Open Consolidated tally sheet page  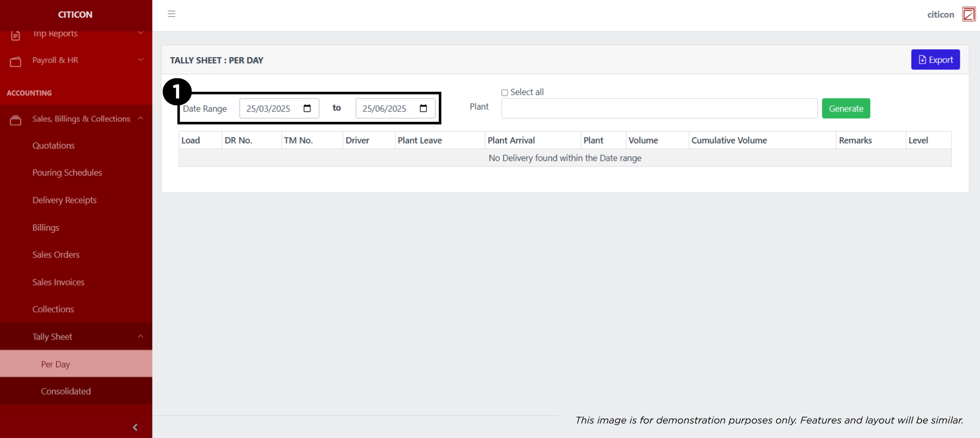(x=66, y=391)
